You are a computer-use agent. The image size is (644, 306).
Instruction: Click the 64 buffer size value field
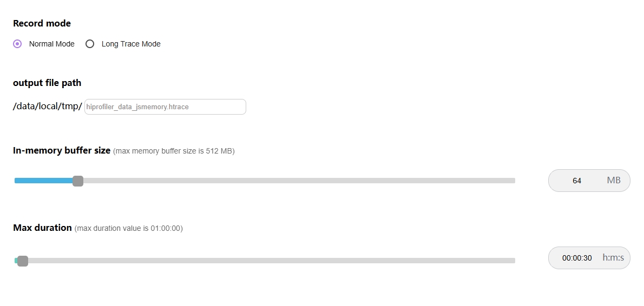click(x=577, y=181)
